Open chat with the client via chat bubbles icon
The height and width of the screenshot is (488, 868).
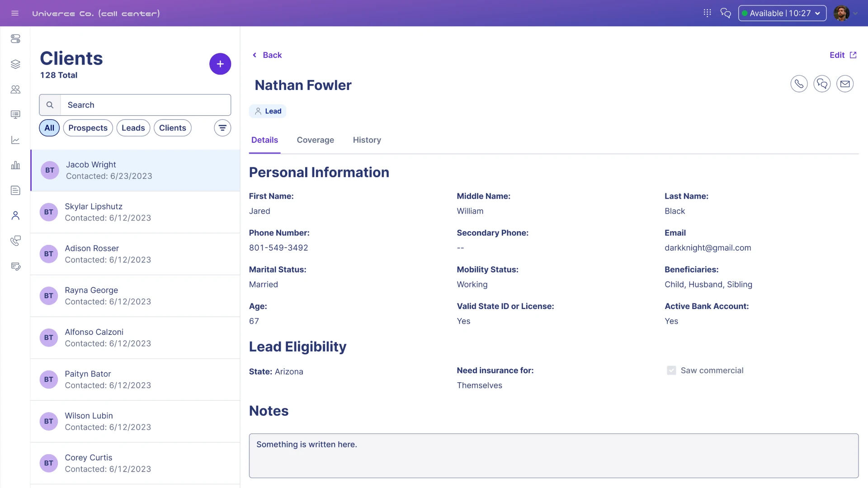pos(822,84)
